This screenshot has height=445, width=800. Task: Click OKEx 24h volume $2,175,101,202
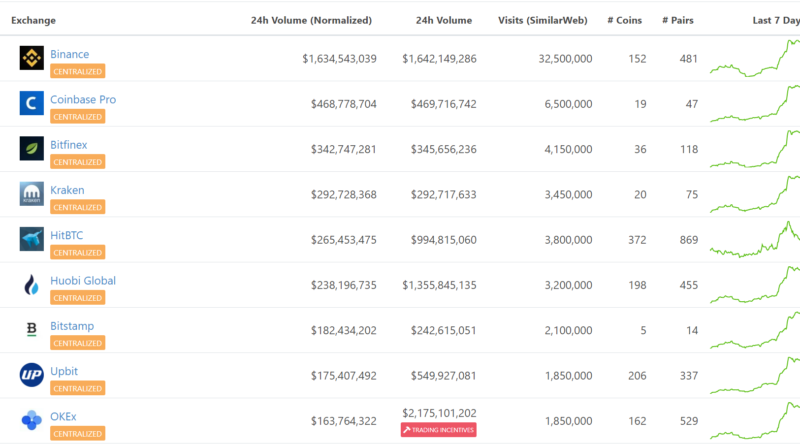[439, 413]
